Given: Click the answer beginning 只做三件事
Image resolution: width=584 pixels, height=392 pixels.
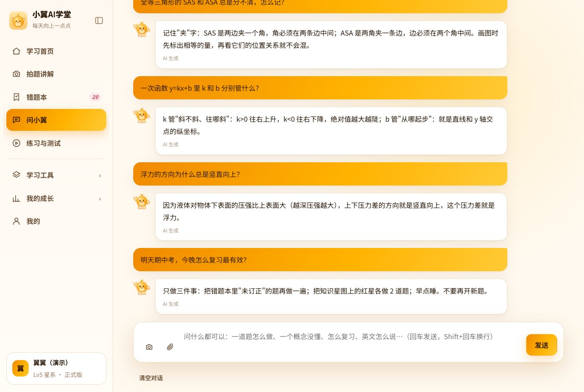Looking at the screenshot, I should coord(331,296).
